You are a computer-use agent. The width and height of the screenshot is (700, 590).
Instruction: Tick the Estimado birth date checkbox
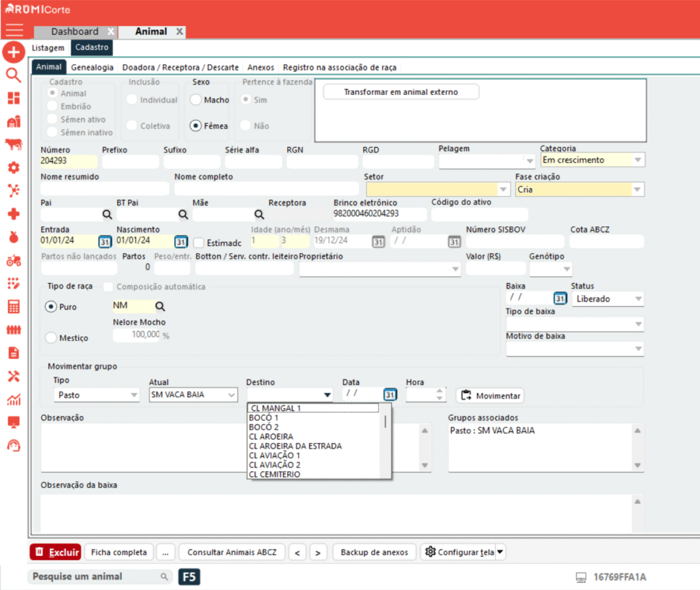tap(199, 243)
